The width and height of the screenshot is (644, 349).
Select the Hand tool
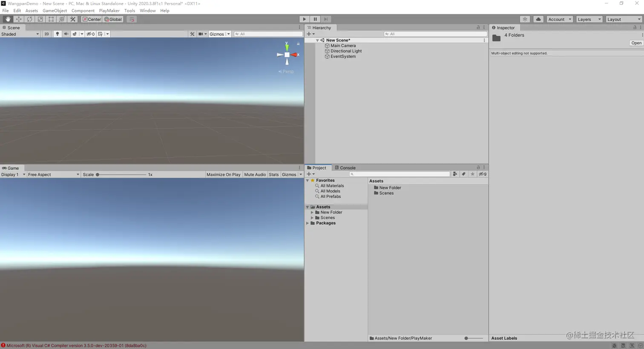pyautogui.click(x=8, y=19)
